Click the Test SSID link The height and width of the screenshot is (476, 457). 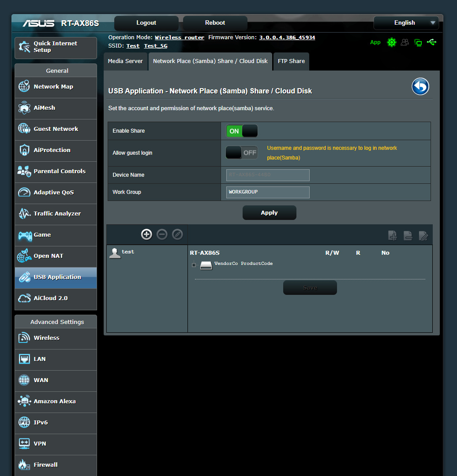tap(133, 46)
